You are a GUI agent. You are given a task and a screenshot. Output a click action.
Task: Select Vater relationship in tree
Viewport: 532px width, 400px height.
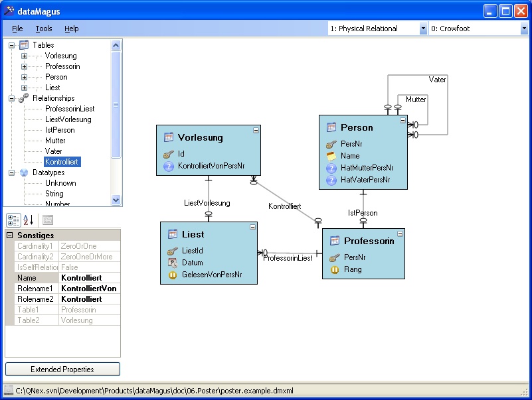[54, 151]
